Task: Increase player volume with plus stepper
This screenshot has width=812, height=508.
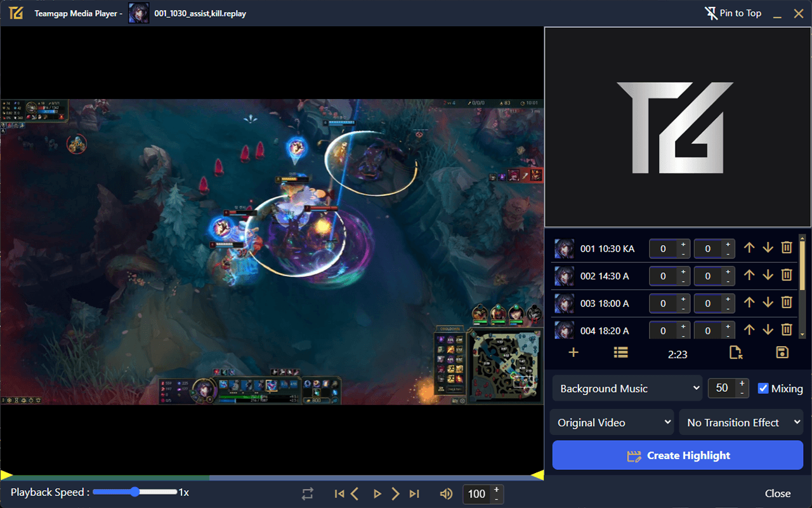Action: coord(496,490)
